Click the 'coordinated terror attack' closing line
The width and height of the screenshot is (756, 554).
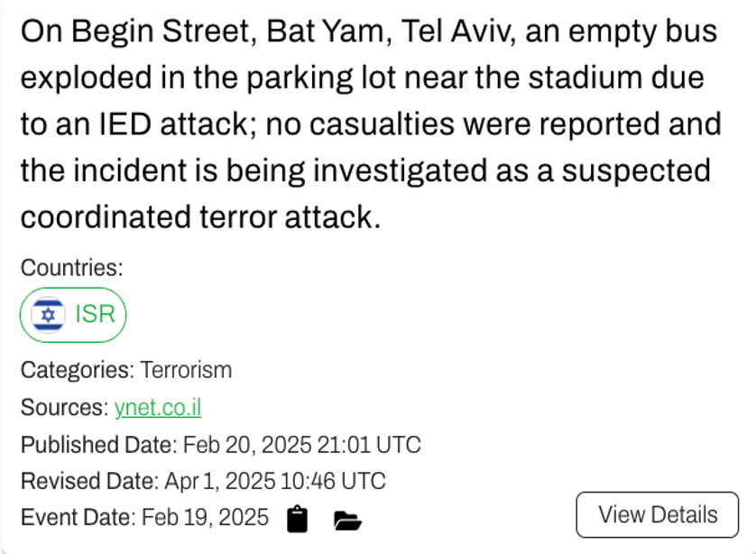point(197,217)
